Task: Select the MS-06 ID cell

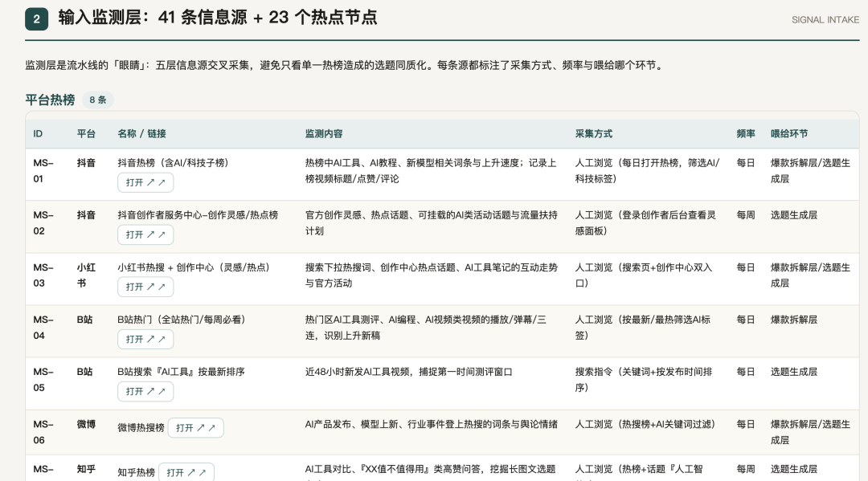Action: 43,432
